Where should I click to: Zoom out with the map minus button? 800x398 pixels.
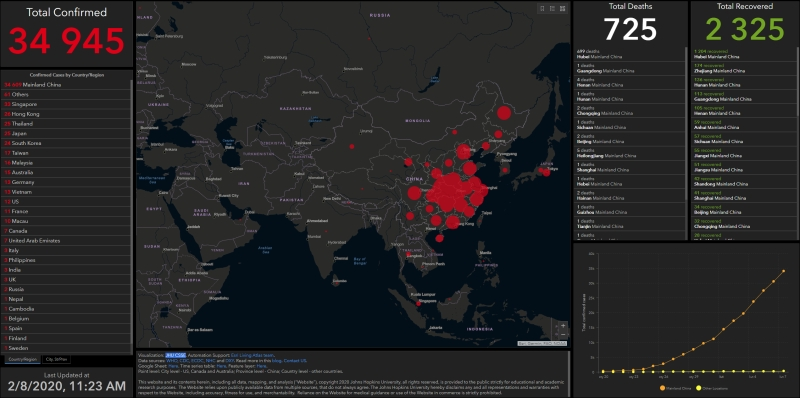pos(563,334)
